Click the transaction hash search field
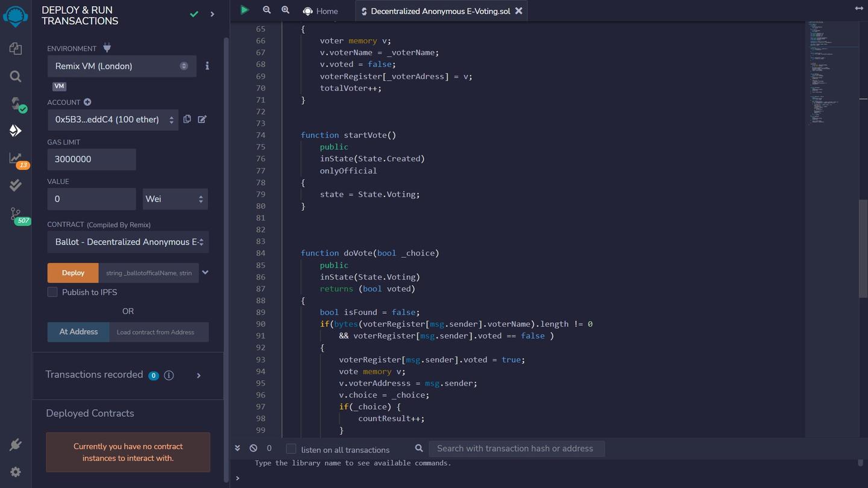Screen dimensions: 868x488 click(x=517, y=448)
